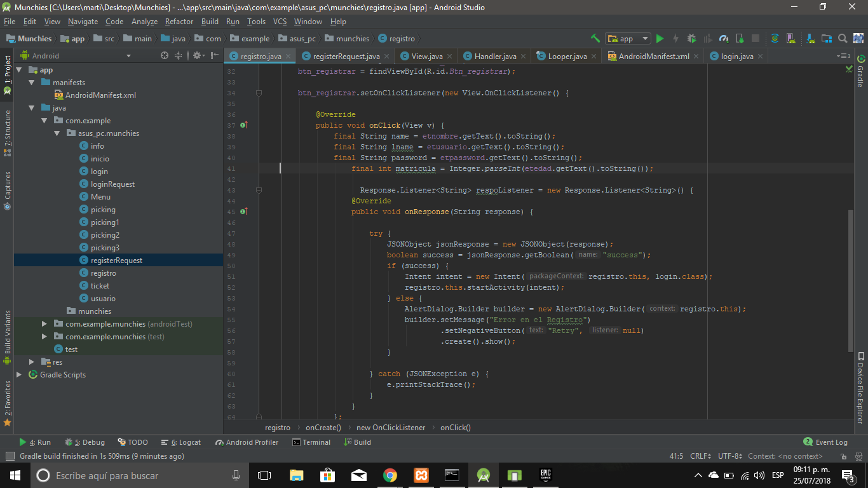
Task: Open the Event Log tool window
Action: [x=825, y=442]
